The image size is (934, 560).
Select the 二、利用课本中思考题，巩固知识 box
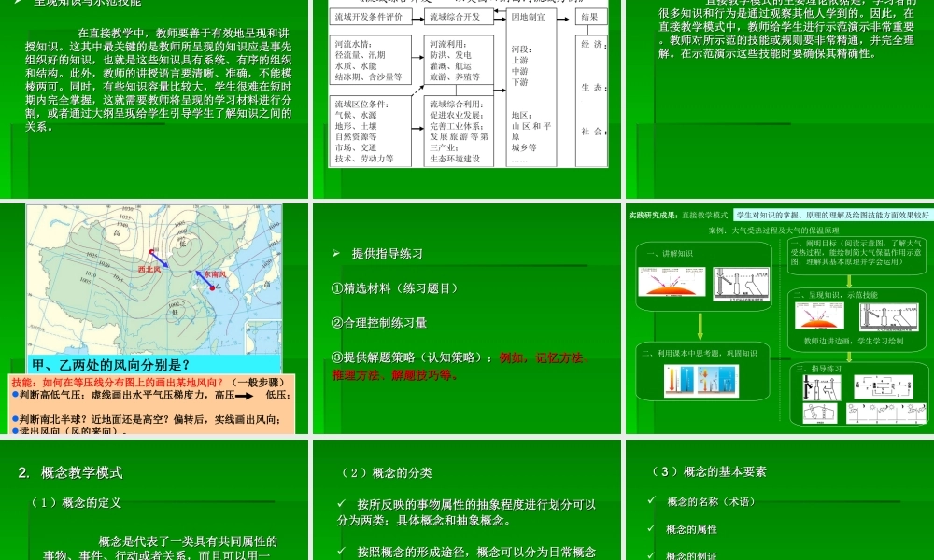[x=702, y=373]
